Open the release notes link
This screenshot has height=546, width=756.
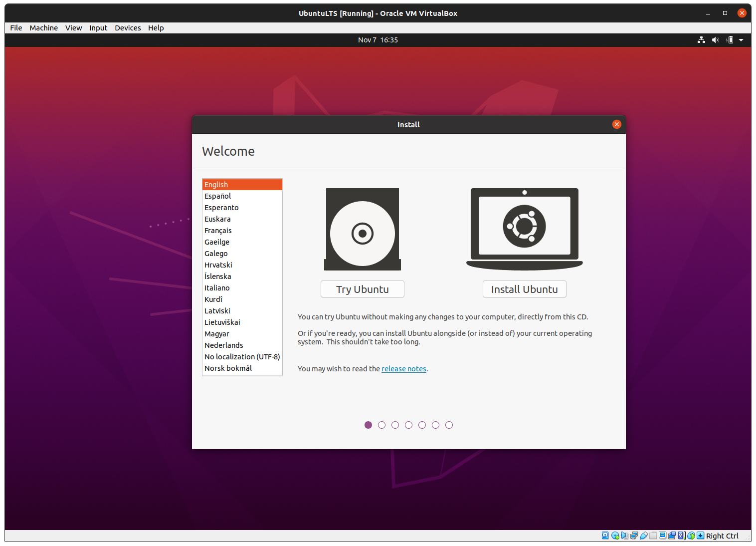403,369
